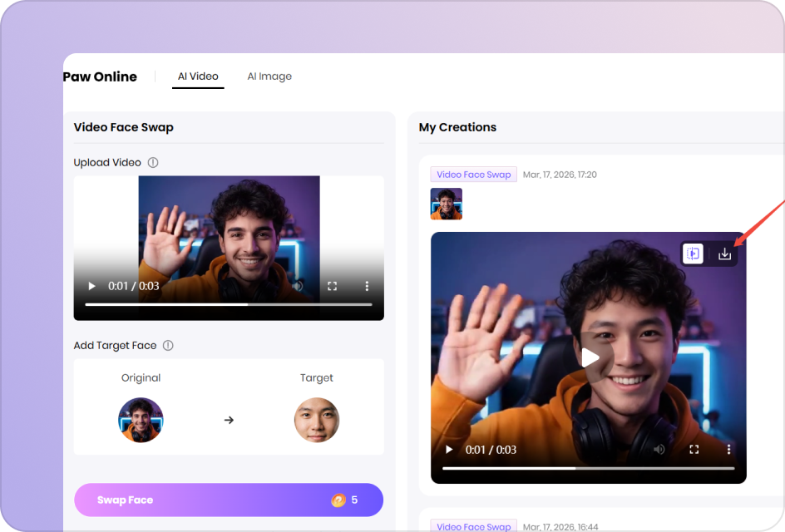Viewport: 785px width, 532px height.
Task: Enter fullscreen on the My Creations video
Action: pyautogui.click(x=694, y=450)
